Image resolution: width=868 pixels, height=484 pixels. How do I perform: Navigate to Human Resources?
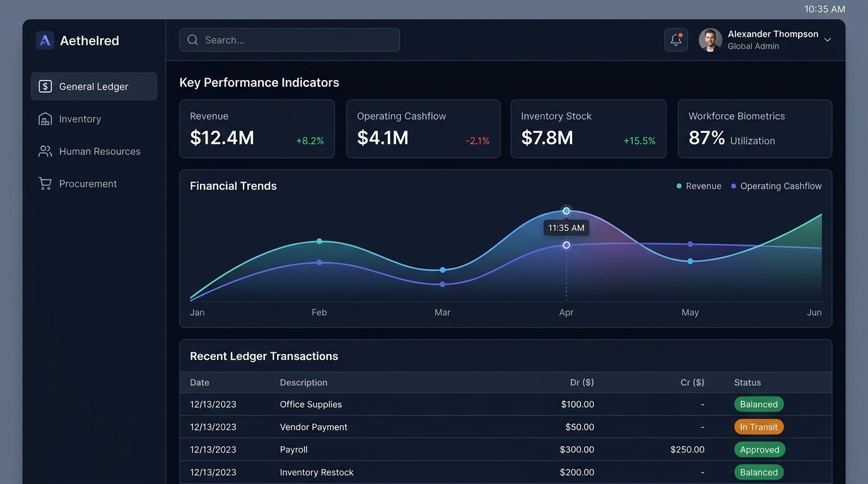(94, 151)
